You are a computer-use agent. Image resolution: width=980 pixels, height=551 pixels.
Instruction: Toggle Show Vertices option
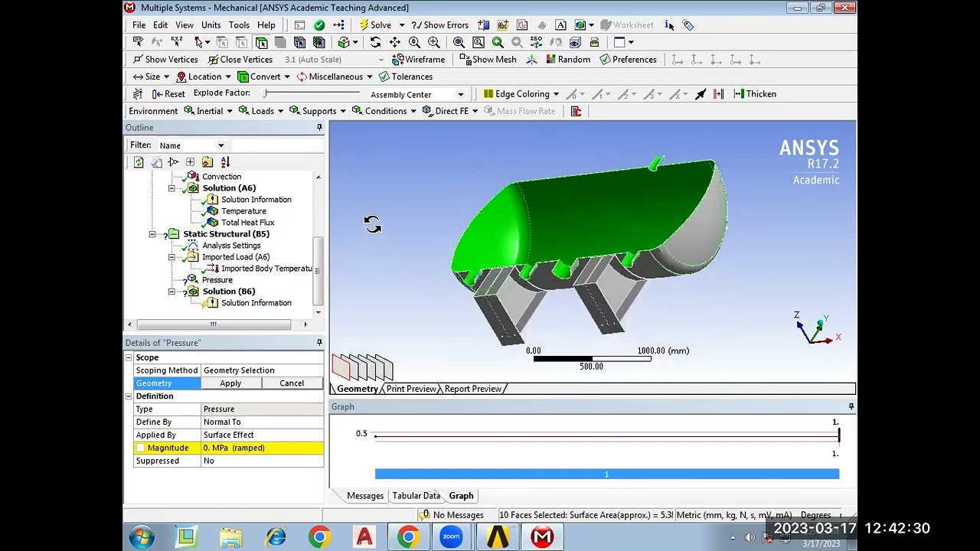pyautogui.click(x=165, y=60)
